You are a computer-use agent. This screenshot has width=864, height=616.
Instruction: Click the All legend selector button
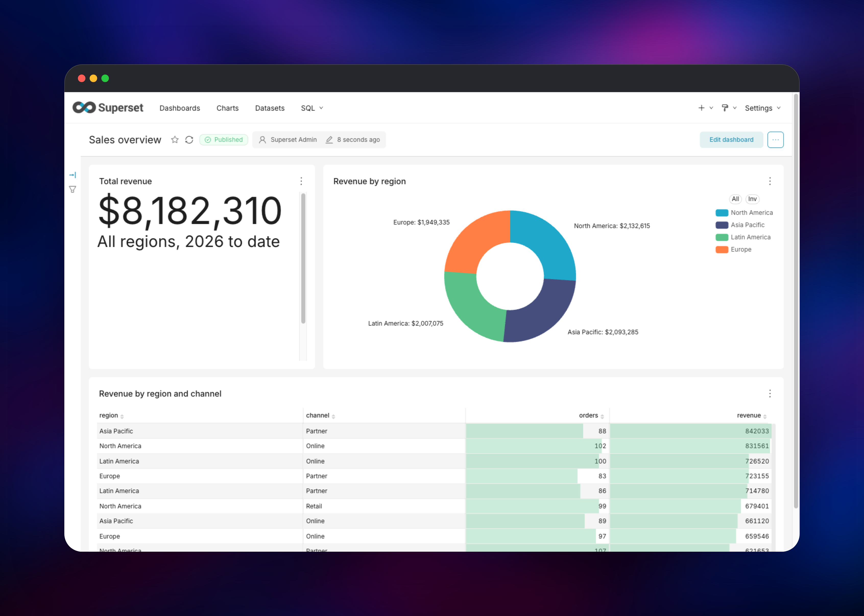coord(735,199)
